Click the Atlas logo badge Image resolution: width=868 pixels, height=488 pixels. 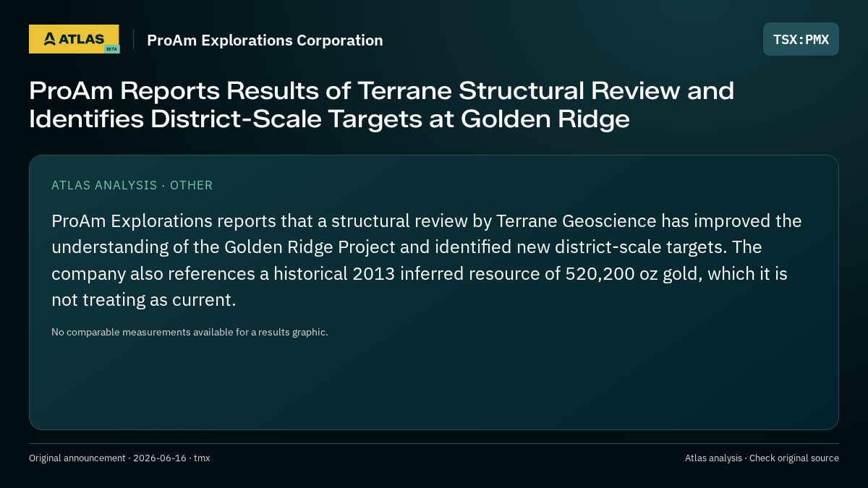point(74,39)
